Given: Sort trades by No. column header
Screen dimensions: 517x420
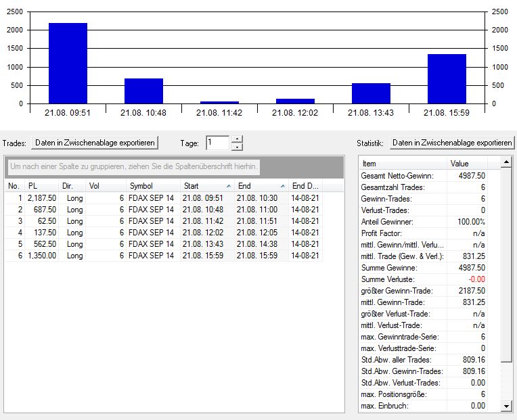Looking at the screenshot, I should 15,186.
